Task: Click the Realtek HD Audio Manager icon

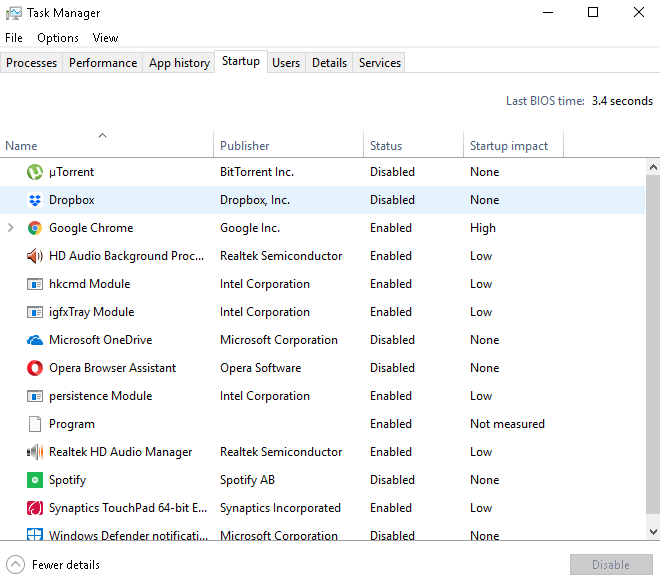Action: [x=35, y=452]
